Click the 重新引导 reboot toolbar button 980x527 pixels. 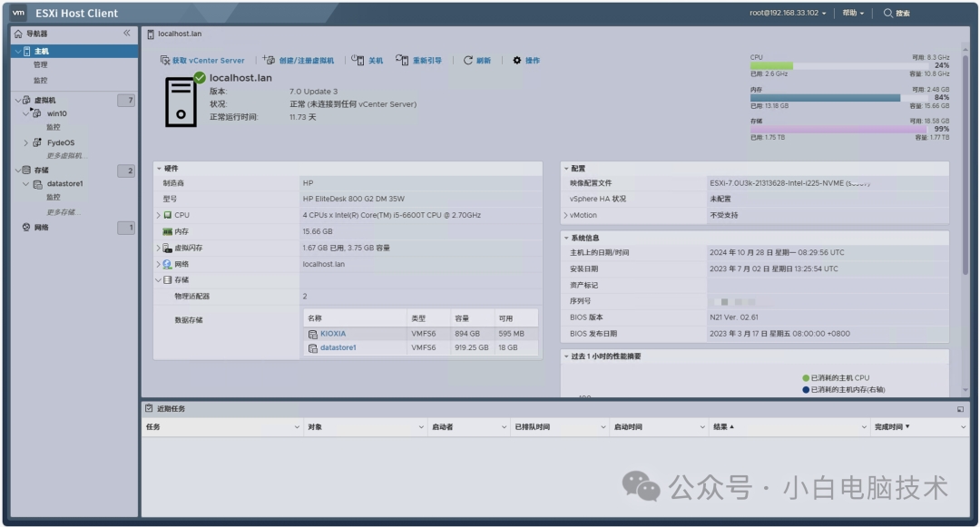click(x=418, y=61)
